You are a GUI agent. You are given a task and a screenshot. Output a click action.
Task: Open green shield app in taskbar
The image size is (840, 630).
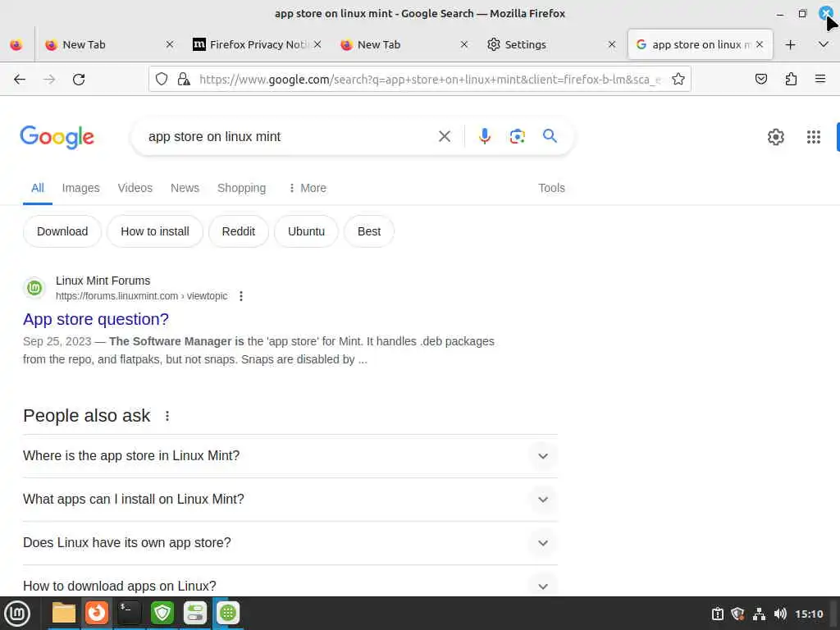tap(162, 613)
